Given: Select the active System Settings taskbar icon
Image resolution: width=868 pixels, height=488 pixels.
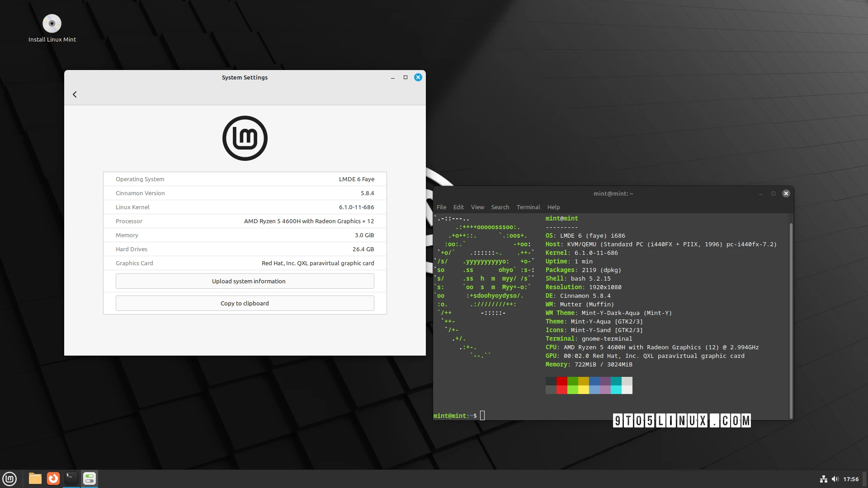Looking at the screenshot, I should click(x=89, y=479).
